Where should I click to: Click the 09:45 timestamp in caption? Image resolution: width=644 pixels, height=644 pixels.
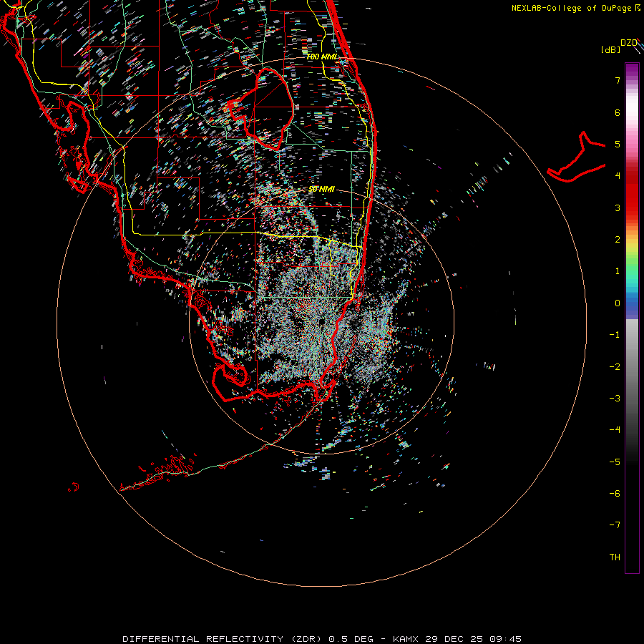505,639
